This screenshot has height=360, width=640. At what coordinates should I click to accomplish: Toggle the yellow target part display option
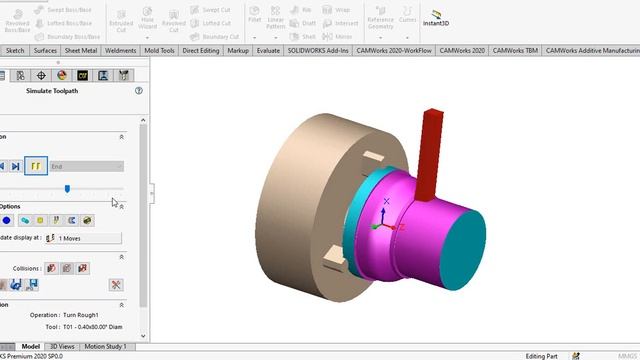(x=40, y=220)
